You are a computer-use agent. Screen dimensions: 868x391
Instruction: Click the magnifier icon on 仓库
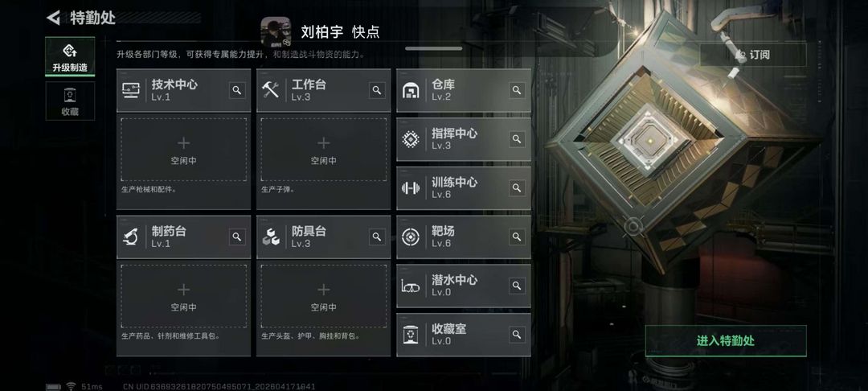[517, 90]
